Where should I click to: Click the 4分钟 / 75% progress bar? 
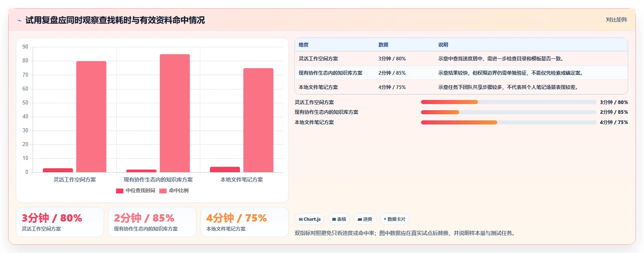click(509, 122)
